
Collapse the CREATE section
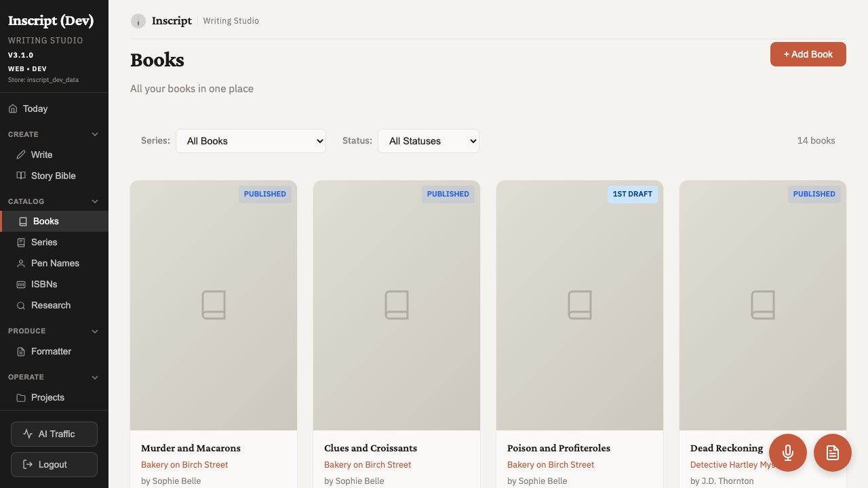pos(95,134)
